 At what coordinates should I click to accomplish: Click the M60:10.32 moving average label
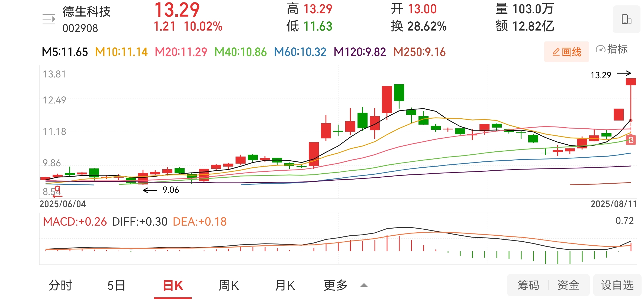click(x=300, y=52)
